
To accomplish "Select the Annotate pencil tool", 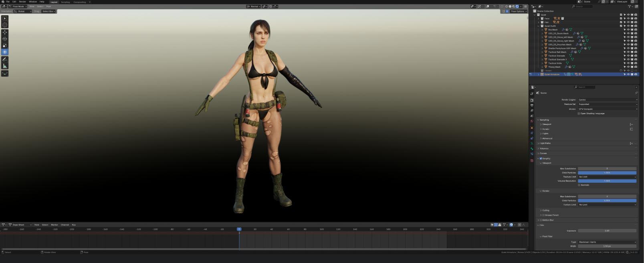I will pos(5,59).
